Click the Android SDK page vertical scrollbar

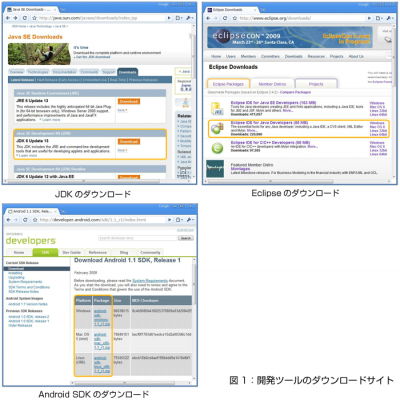click(195, 317)
